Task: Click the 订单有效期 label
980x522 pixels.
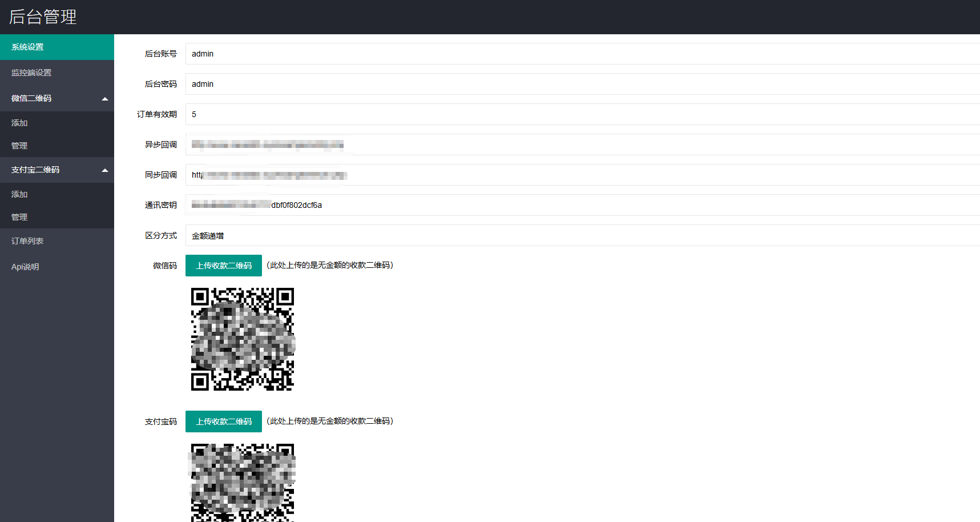Action: (157, 114)
